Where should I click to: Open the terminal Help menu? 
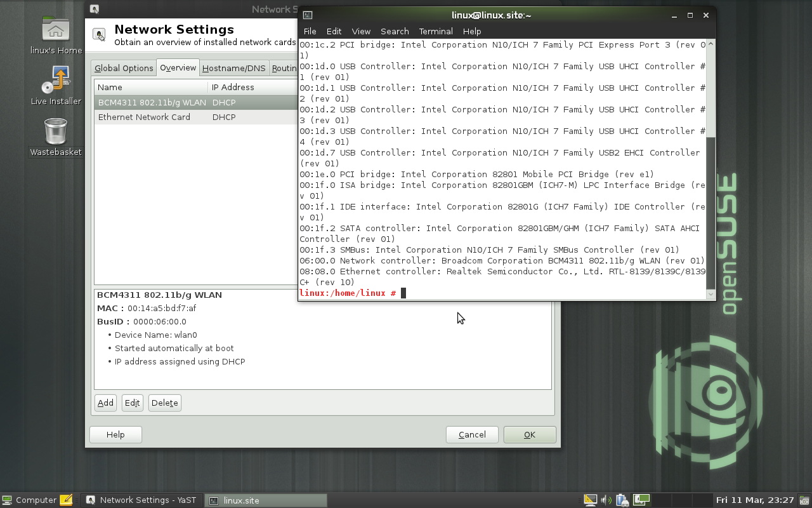(x=472, y=31)
